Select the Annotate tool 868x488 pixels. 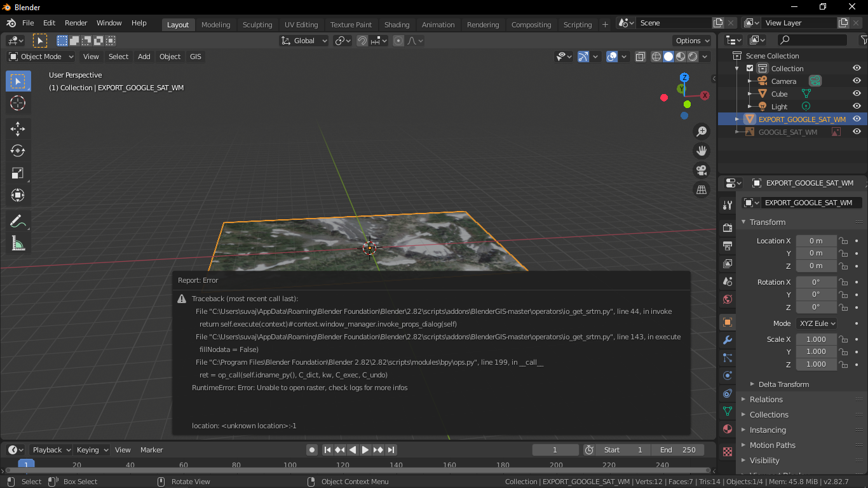coord(18,220)
